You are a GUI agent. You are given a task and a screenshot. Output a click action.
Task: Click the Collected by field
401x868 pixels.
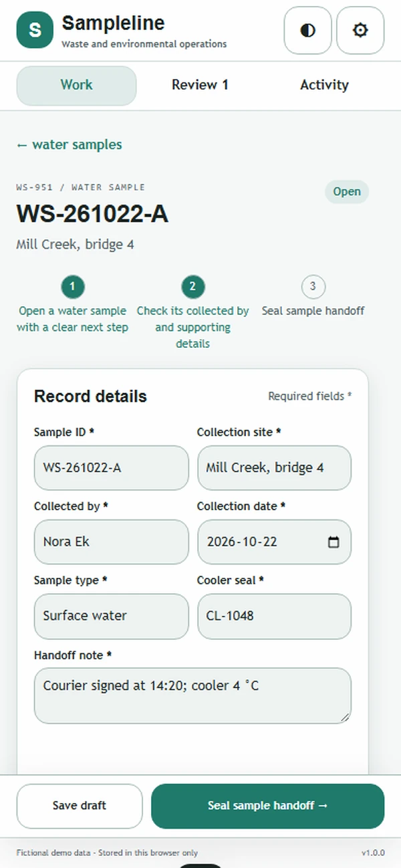click(x=112, y=542)
